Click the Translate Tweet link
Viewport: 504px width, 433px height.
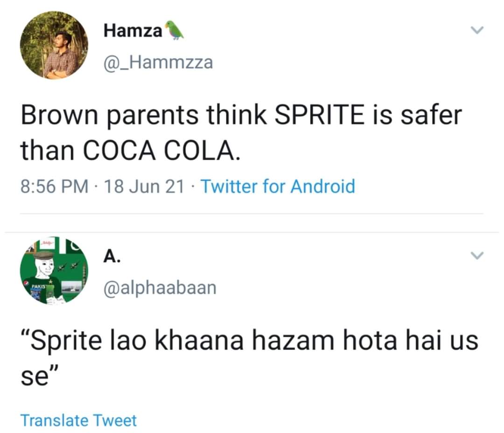coord(78,420)
